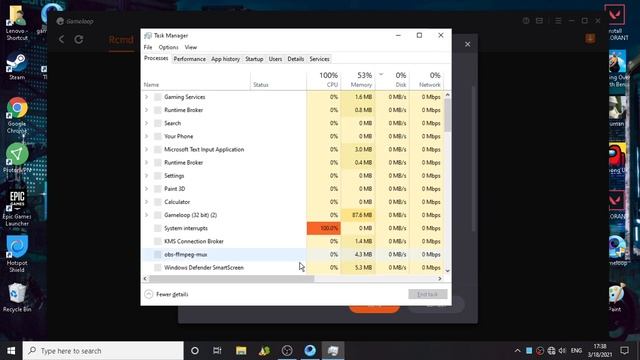Screen dimensions: 640x360
Task: Select the System interrupts process
Action: pos(293,228)
